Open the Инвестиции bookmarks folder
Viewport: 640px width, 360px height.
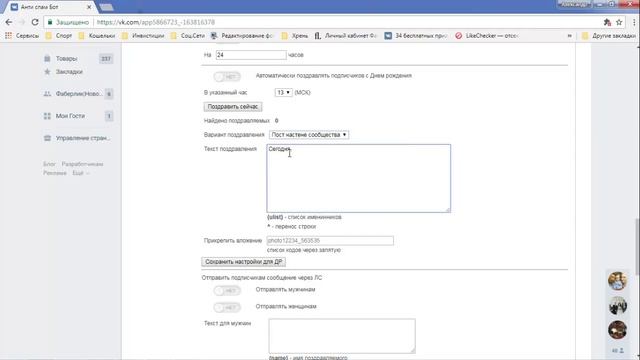(x=143, y=36)
